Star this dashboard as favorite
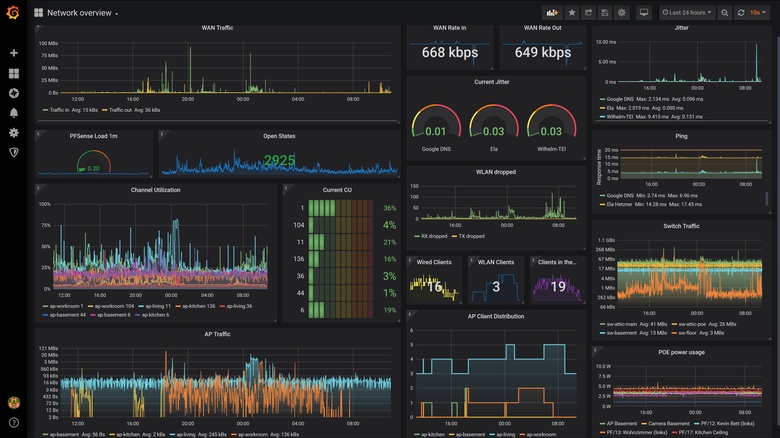Viewport: 780px width, 438px height. (x=572, y=12)
